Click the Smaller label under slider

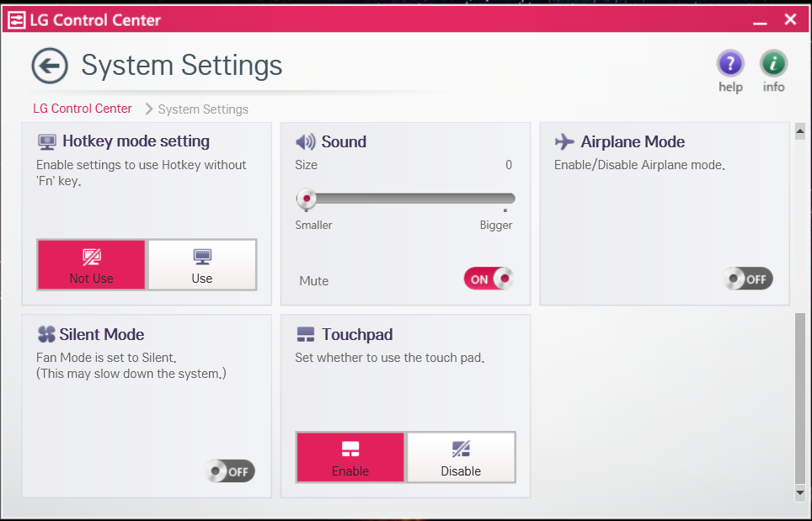click(314, 225)
